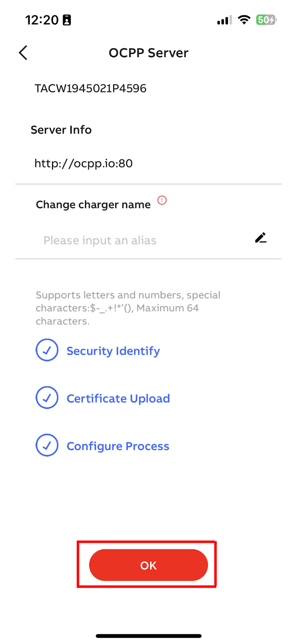Tap the back arrow icon
This screenshot has height=644, width=297.
click(23, 53)
